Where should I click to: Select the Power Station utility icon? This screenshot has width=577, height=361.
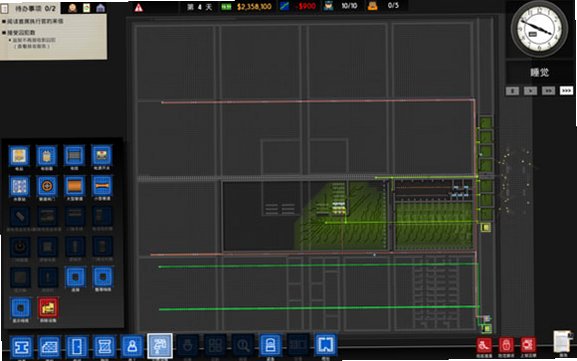pos(19,156)
